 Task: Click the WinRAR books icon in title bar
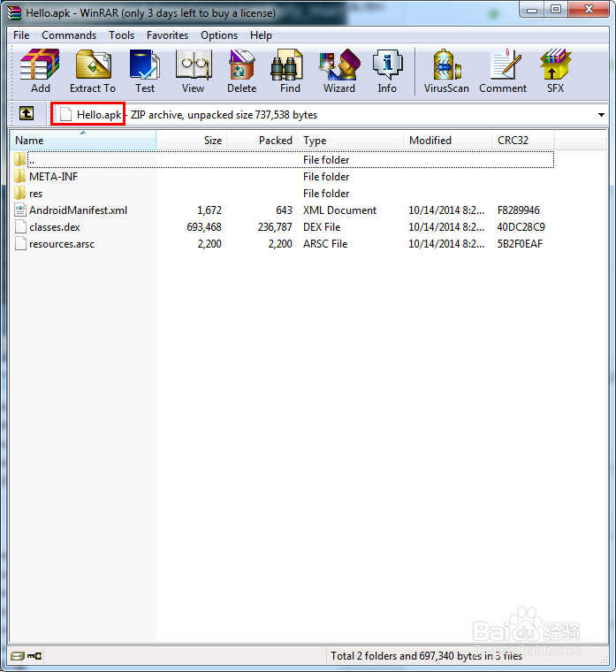pos(14,13)
